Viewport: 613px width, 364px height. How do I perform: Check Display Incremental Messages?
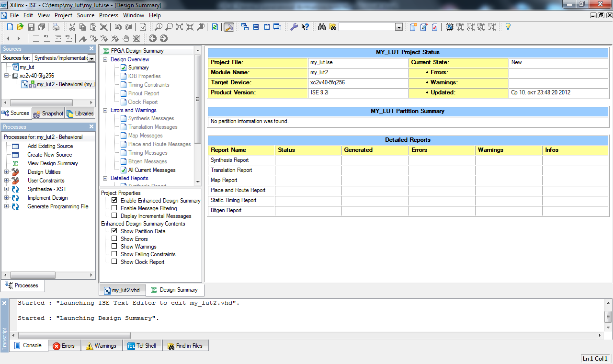point(114,216)
